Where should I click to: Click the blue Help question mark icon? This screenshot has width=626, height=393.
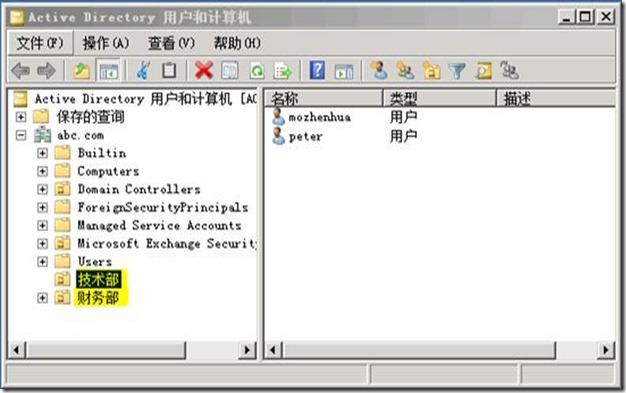[317, 70]
